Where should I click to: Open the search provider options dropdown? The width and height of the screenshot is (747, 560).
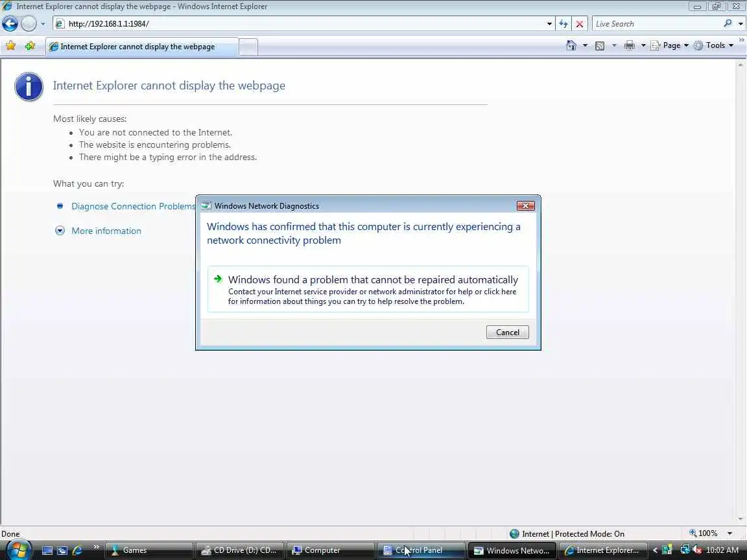(741, 23)
